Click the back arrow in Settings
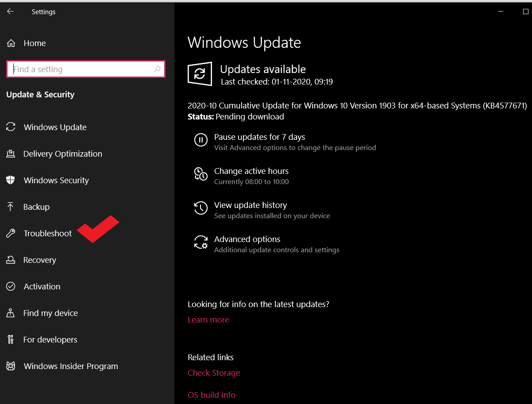This screenshot has height=404, width=532. coord(10,12)
